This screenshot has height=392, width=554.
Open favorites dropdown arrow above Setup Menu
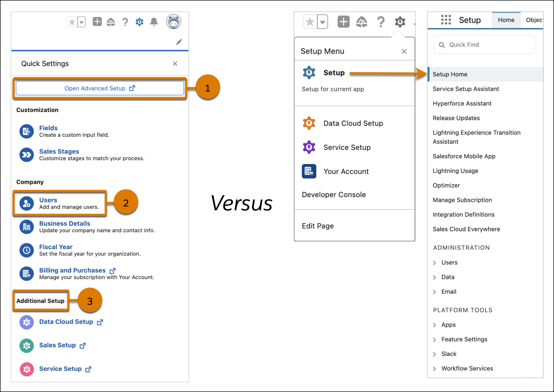point(323,22)
